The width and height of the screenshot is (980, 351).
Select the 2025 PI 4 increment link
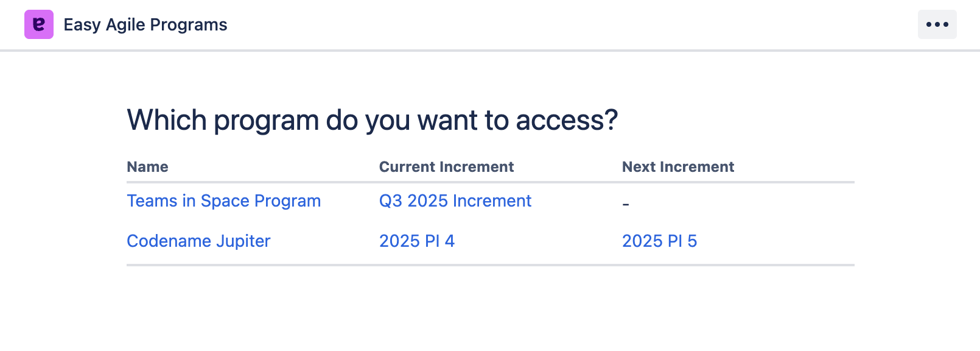pos(416,241)
